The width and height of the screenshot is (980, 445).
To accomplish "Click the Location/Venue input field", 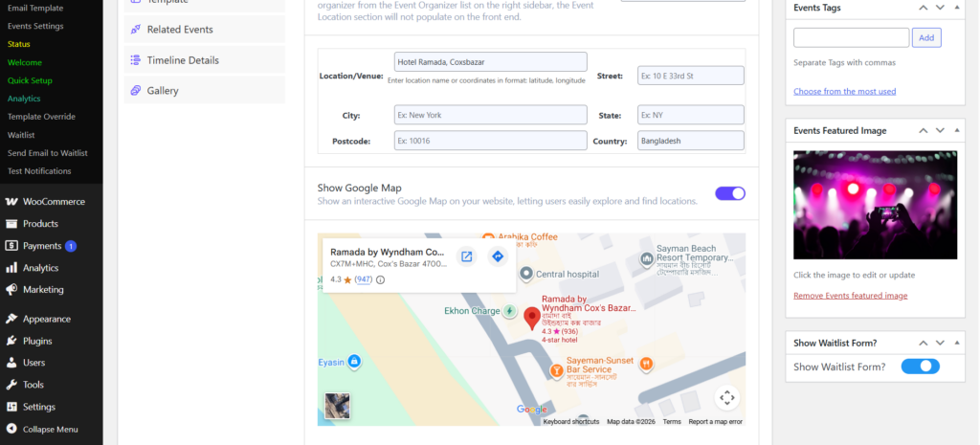I will click(491, 62).
